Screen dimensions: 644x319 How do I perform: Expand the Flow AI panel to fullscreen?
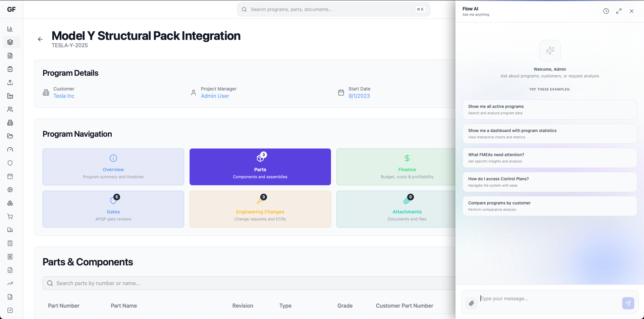pyautogui.click(x=619, y=11)
